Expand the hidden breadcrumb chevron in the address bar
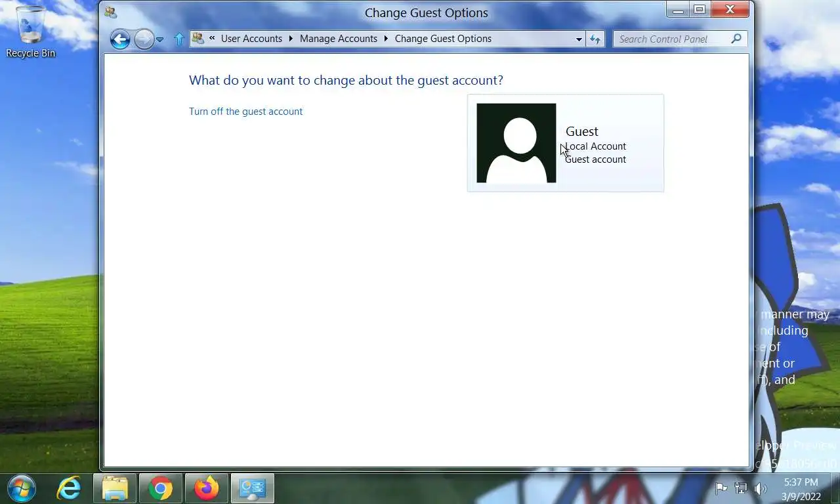840x504 pixels. [x=212, y=39]
